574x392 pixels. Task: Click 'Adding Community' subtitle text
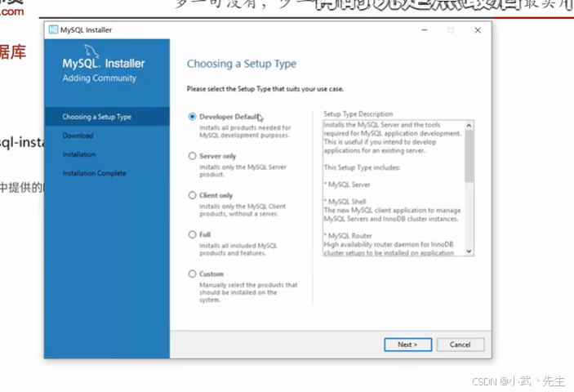pyautogui.click(x=100, y=78)
